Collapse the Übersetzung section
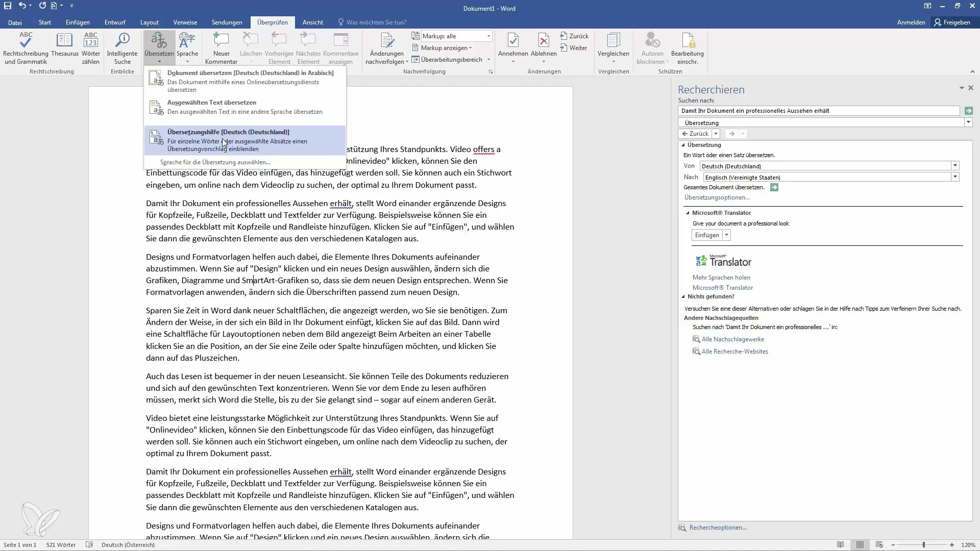 coord(683,145)
